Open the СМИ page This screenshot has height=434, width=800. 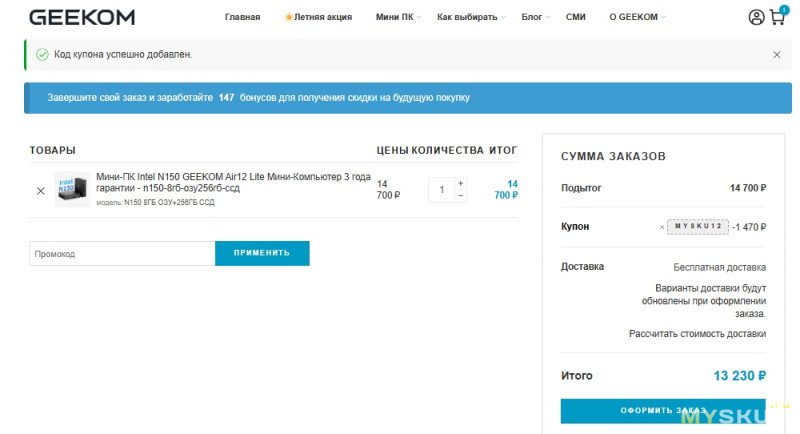pos(576,17)
